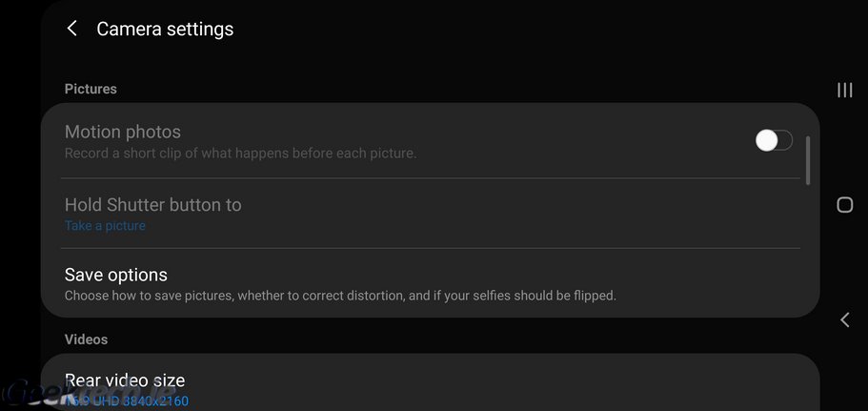Viewport: 868px width, 411px height.
Task: Open Hold Shutter button to options
Action: pos(153,205)
